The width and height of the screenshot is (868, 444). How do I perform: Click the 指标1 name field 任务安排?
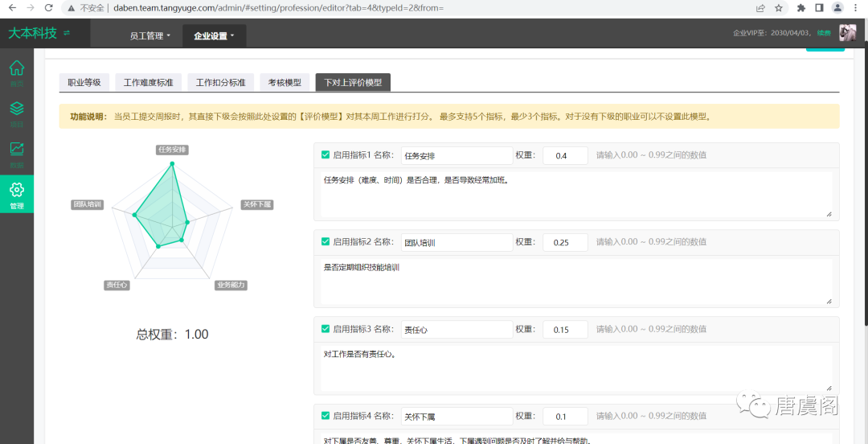[x=457, y=156]
